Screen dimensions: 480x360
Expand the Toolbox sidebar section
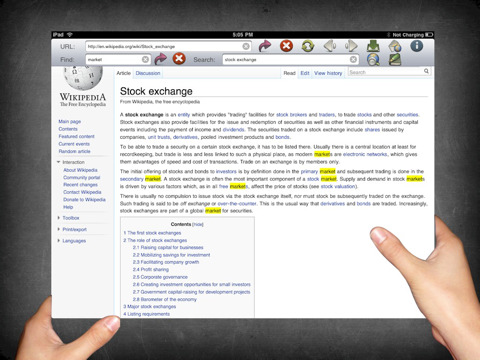(59, 218)
